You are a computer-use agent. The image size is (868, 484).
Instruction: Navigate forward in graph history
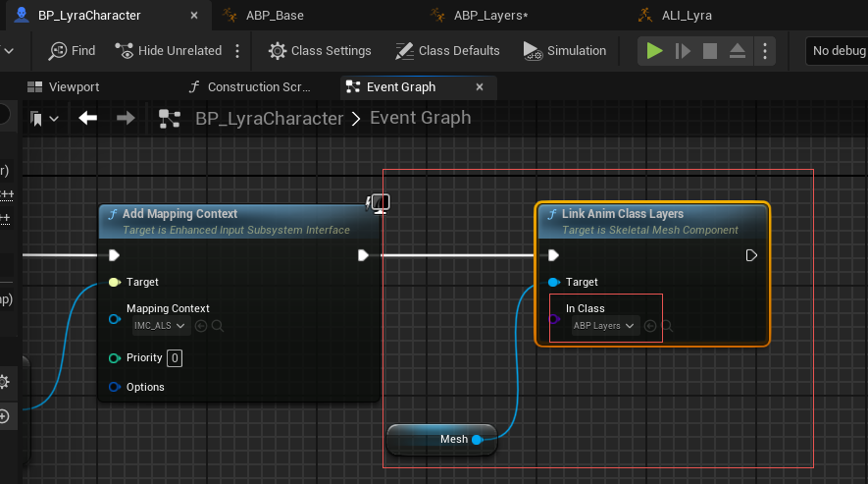click(x=126, y=118)
